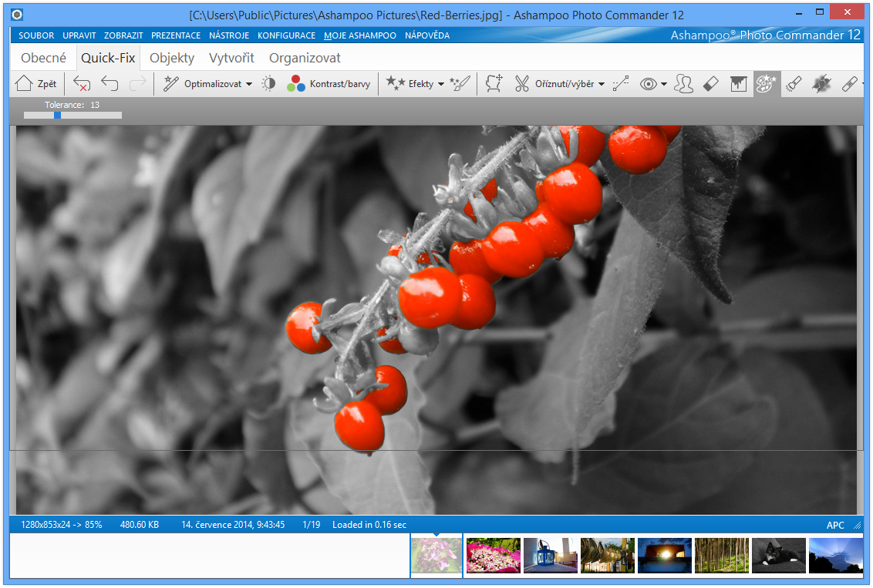The image size is (873, 588).
Task: Go to the Vytvořit tab
Action: tap(231, 58)
